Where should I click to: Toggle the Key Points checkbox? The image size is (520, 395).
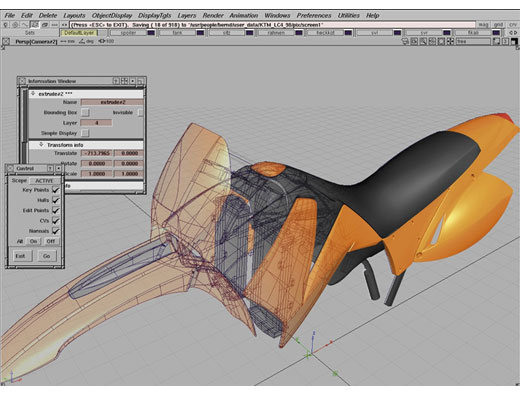pyautogui.click(x=56, y=190)
